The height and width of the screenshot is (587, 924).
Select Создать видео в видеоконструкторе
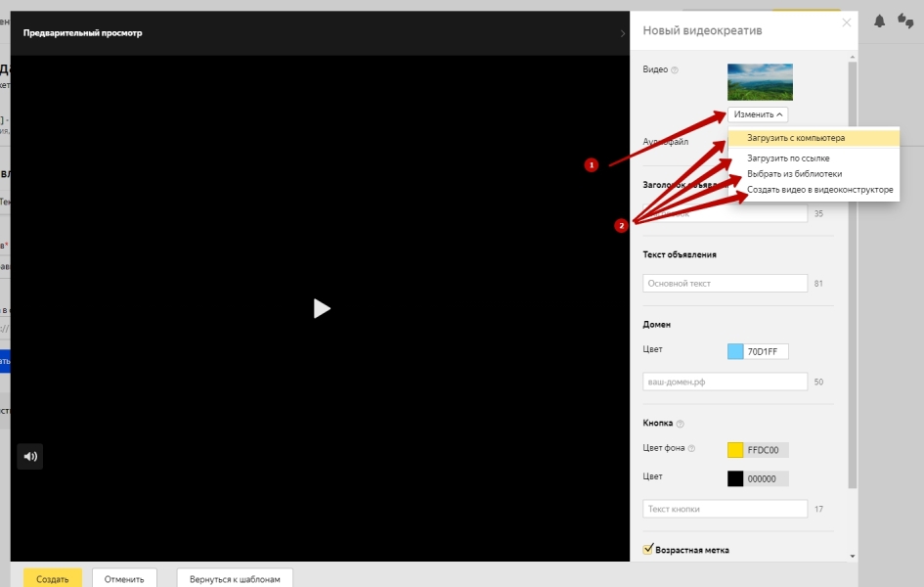(x=819, y=189)
